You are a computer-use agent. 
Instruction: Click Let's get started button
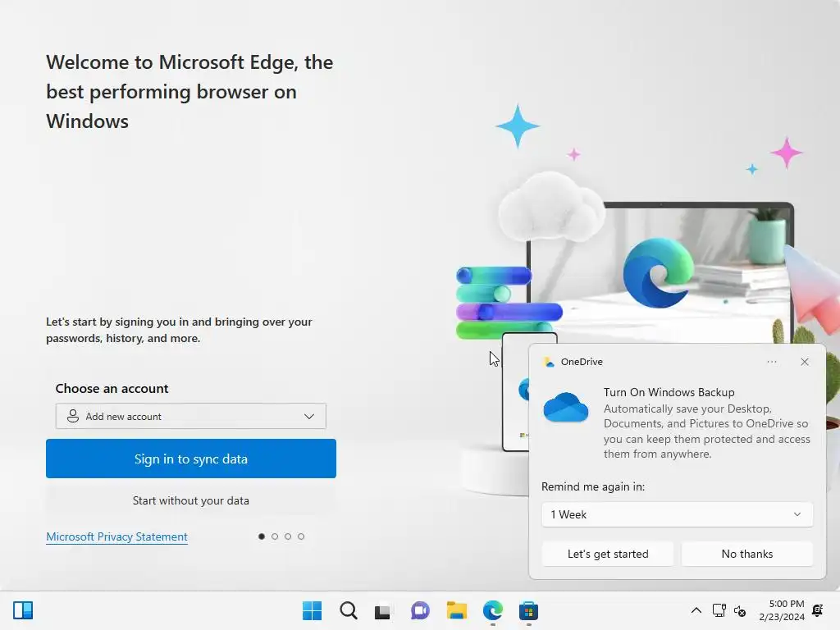coord(608,554)
